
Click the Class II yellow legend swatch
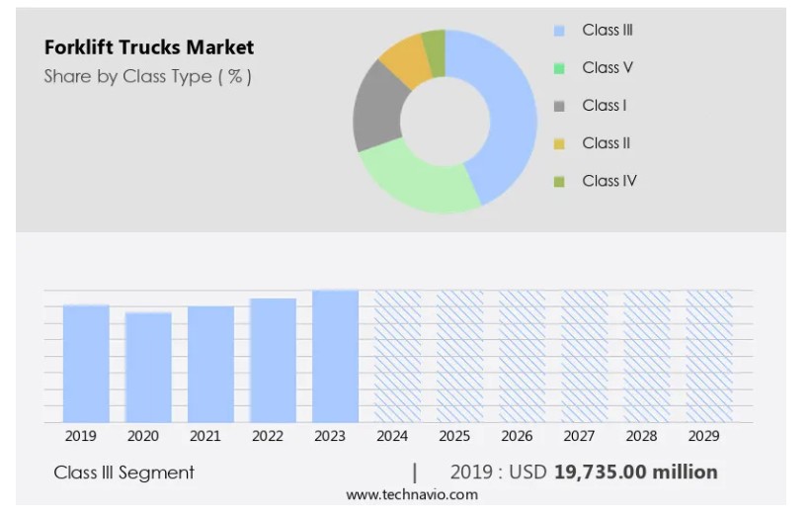tap(559, 143)
